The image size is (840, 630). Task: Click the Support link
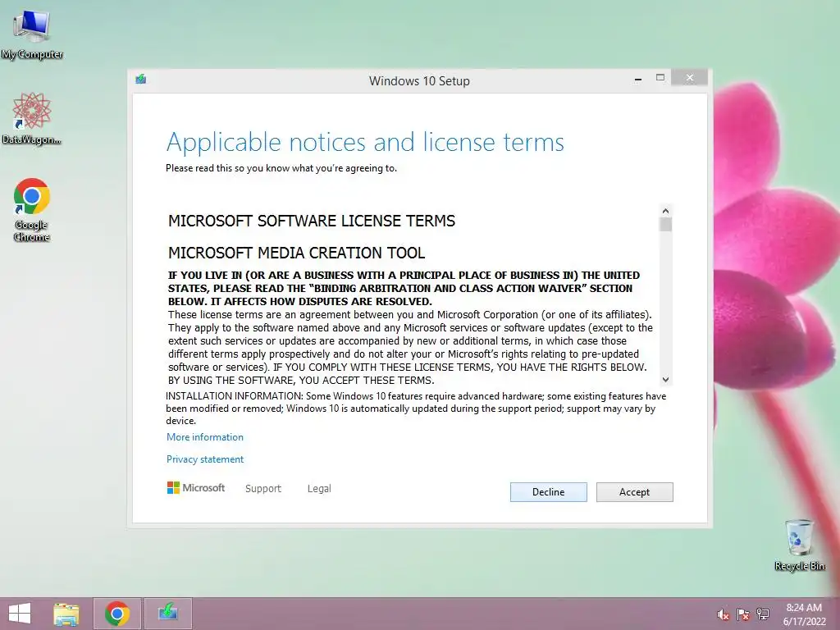263,489
